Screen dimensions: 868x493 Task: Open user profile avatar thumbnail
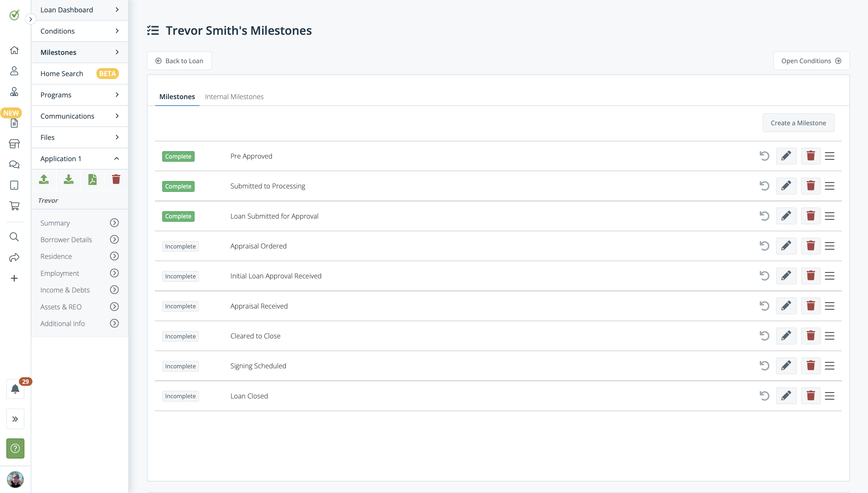tap(15, 479)
